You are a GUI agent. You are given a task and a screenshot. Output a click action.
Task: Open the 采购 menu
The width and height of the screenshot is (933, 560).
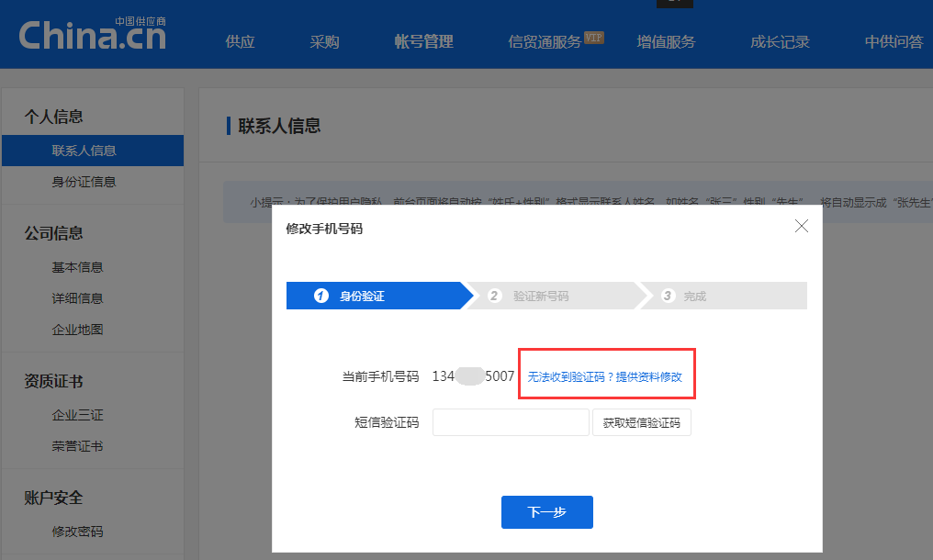[x=324, y=41]
